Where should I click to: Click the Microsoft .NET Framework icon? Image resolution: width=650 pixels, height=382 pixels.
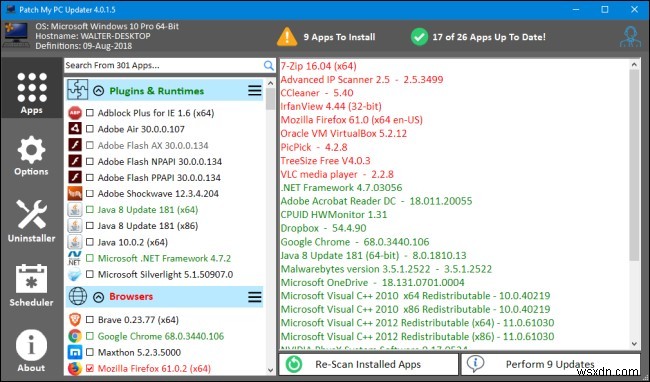[x=75, y=258]
